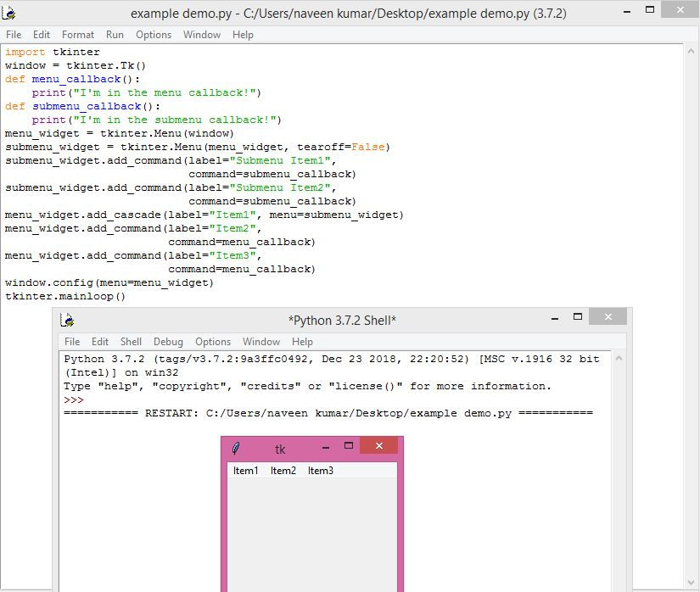Viewport: 700px width, 592px height.
Task: Click the 'Type "help"' information line
Action: click(x=307, y=387)
